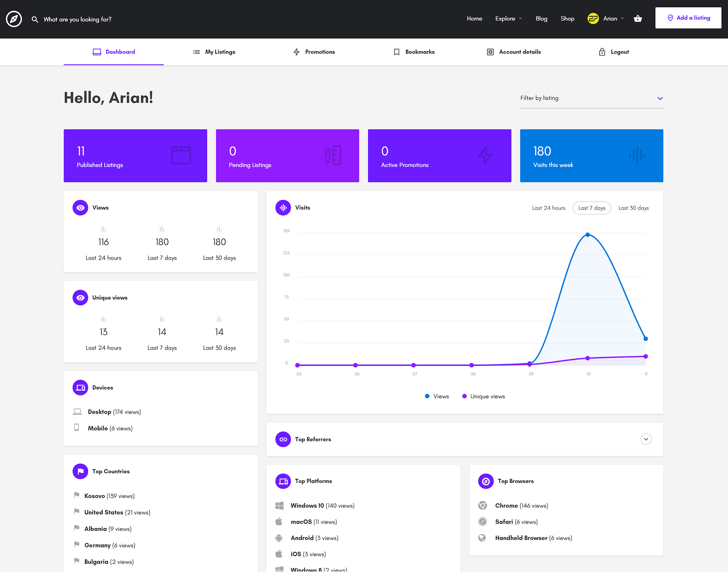Select Last 24 hours chart range
Screen dimensions: 728x572
pyautogui.click(x=548, y=208)
